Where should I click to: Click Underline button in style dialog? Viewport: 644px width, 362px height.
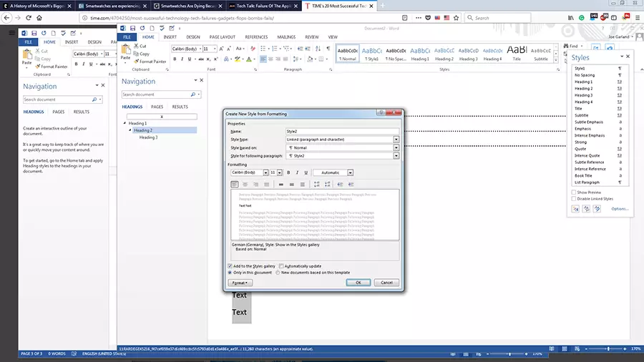(x=306, y=172)
